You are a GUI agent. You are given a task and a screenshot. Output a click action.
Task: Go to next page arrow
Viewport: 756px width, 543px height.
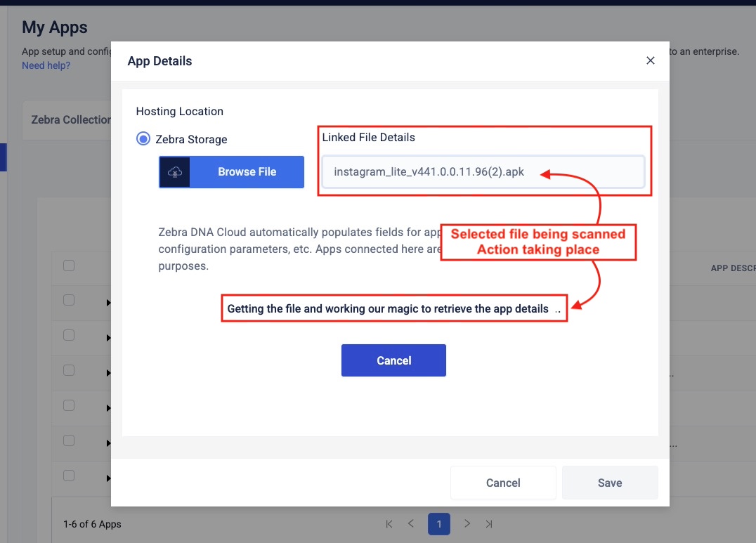click(467, 524)
